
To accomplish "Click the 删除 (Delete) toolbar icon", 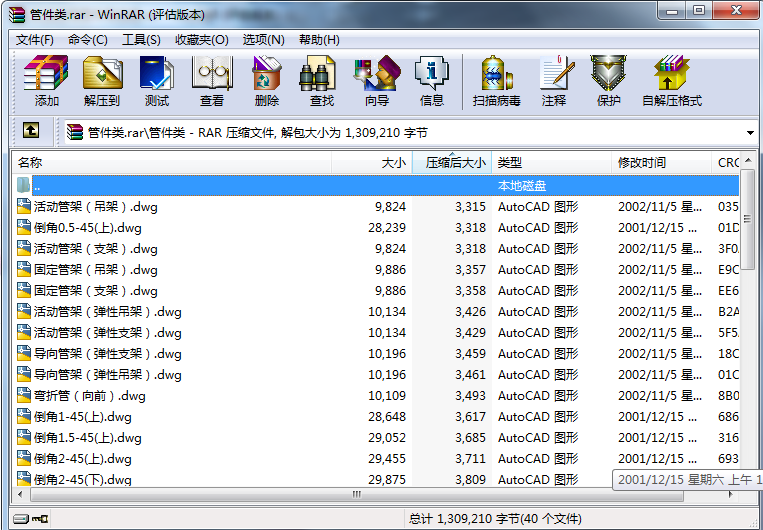I will click(267, 81).
